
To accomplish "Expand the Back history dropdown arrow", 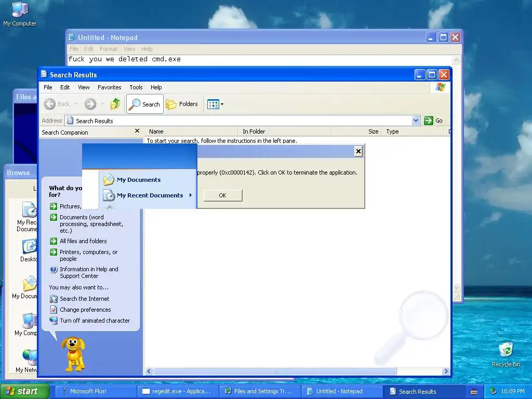I will point(76,104).
